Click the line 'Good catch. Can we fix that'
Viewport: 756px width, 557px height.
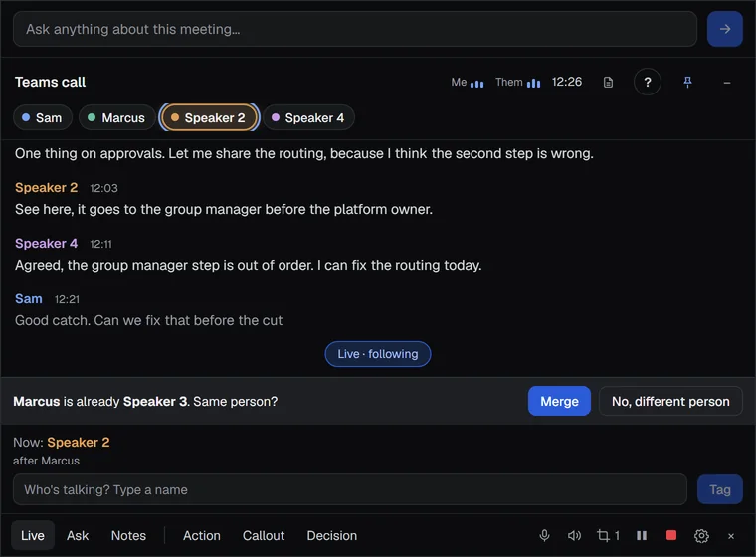148,320
